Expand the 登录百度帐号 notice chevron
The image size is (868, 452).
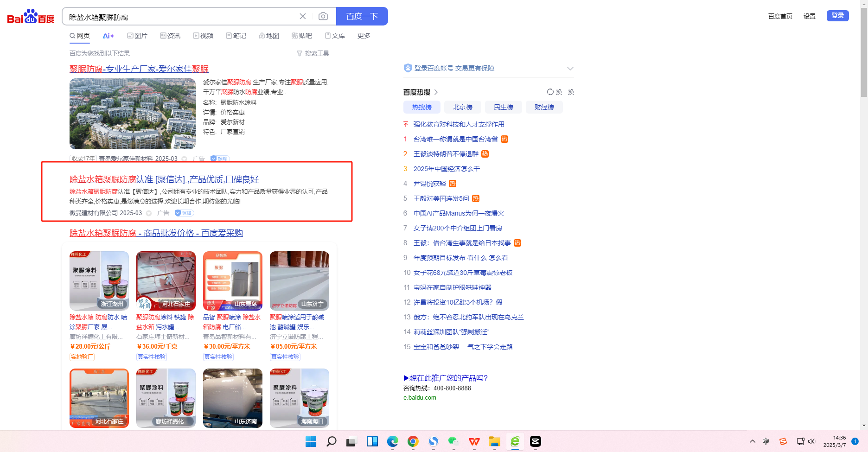pyautogui.click(x=570, y=69)
